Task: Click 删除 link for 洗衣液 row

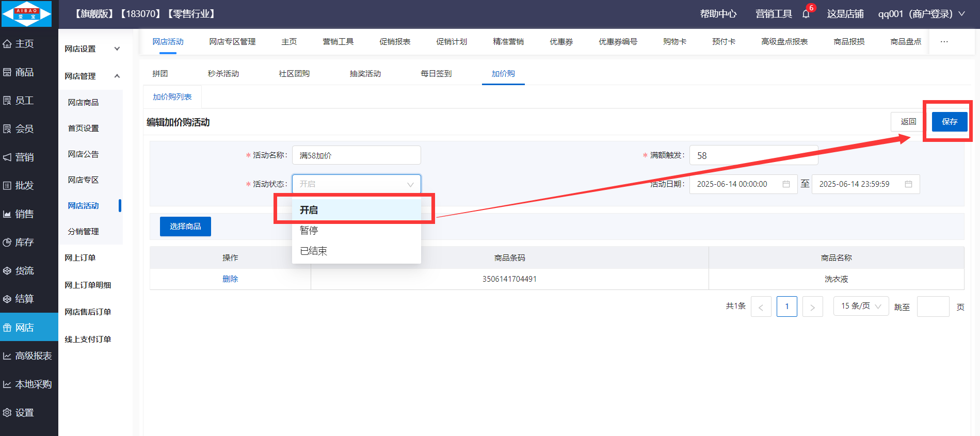Action: [230, 279]
